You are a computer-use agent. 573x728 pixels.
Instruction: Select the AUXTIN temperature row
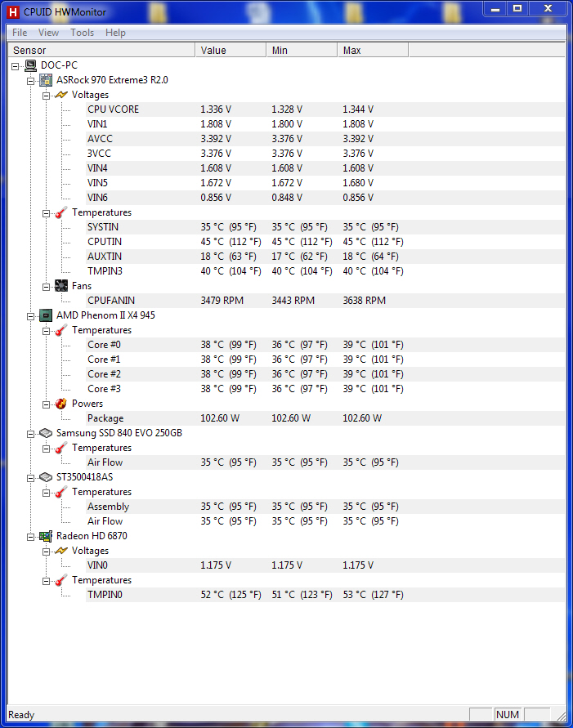[325, 257]
